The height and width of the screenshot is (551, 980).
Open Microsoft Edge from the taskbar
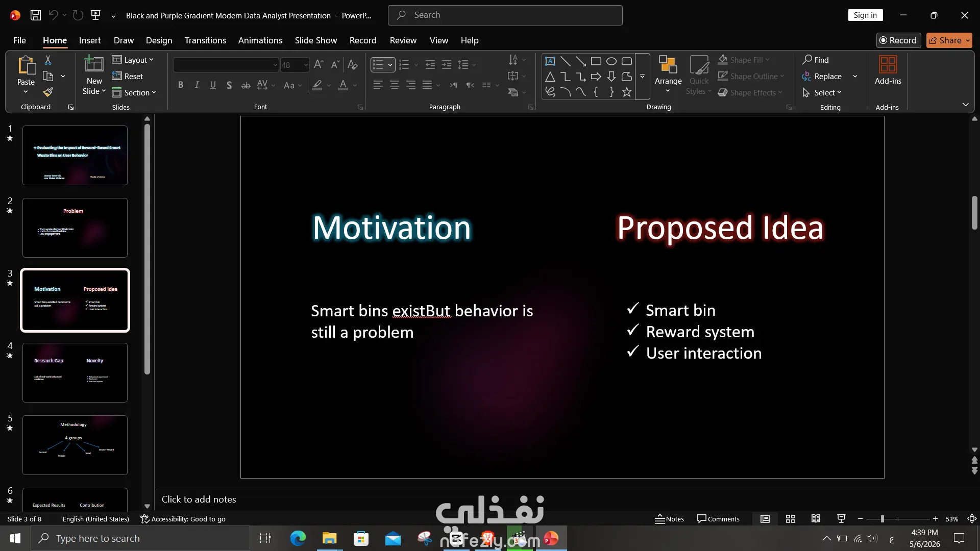(298, 538)
